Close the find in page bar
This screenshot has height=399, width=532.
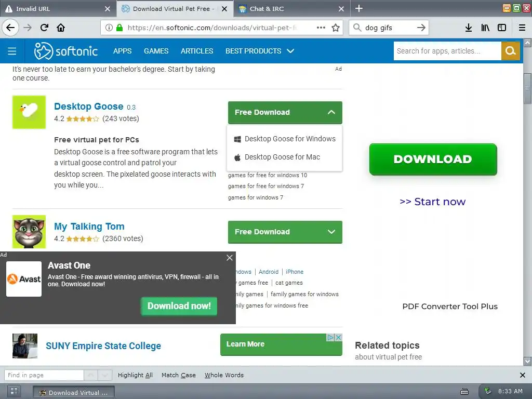click(523, 375)
